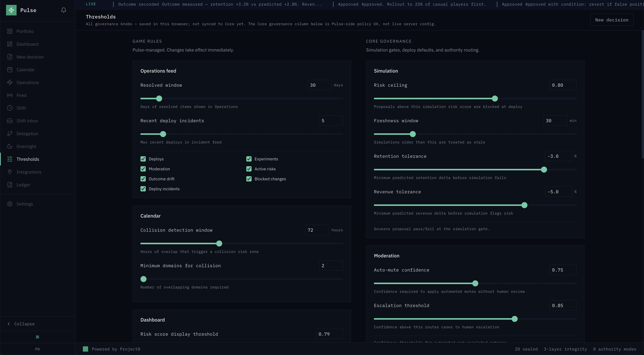Click the Resolved window slider handle
644x355 pixels.
click(x=159, y=98)
